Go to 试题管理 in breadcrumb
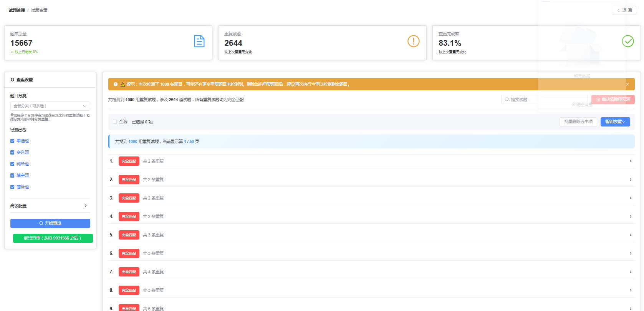The width and height of the screenshot is (644, 311). point(17,10)
